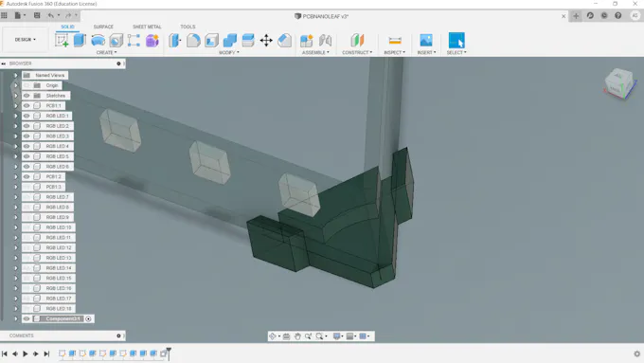Select the Move/Copy tool

pos(266,41)
